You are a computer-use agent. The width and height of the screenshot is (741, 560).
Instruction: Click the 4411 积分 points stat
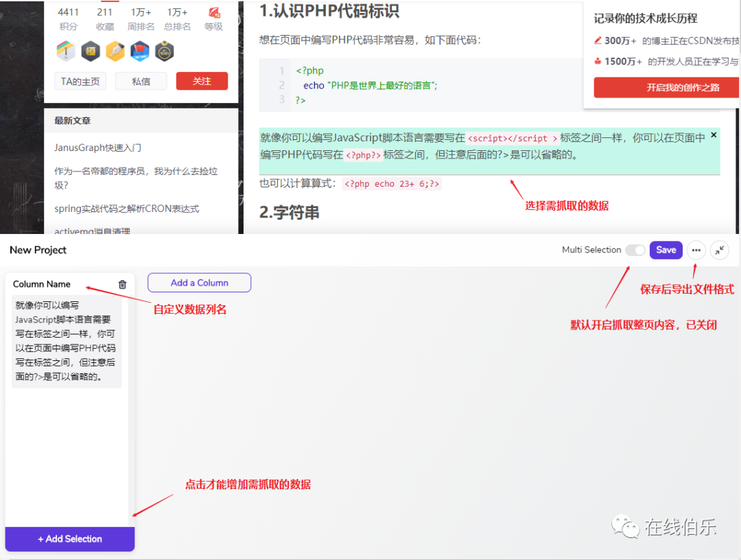68,19
